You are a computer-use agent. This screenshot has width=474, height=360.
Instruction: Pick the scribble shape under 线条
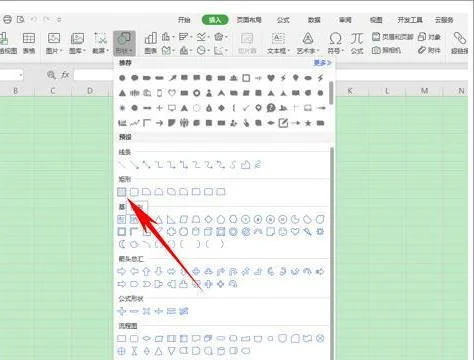click(258, 164)
